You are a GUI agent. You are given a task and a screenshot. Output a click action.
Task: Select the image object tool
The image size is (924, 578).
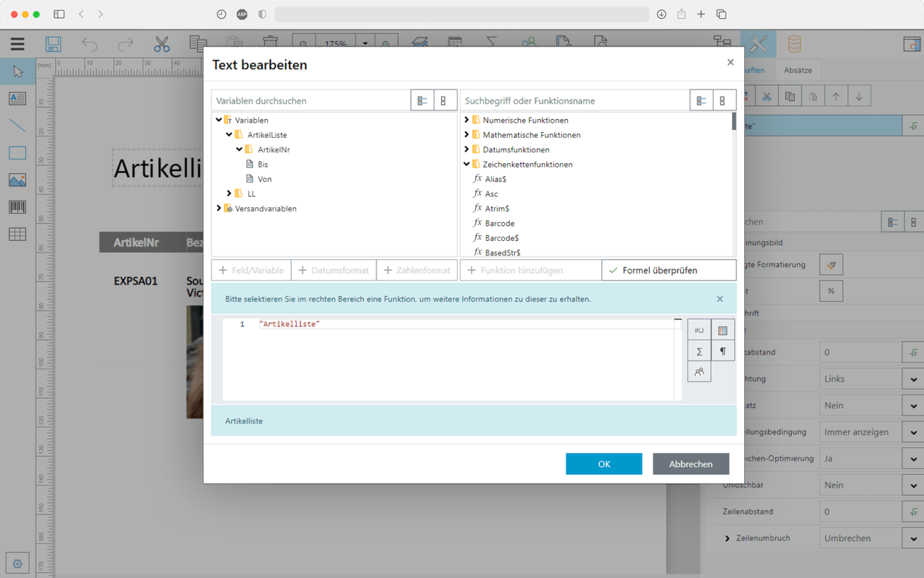[17, 180]
